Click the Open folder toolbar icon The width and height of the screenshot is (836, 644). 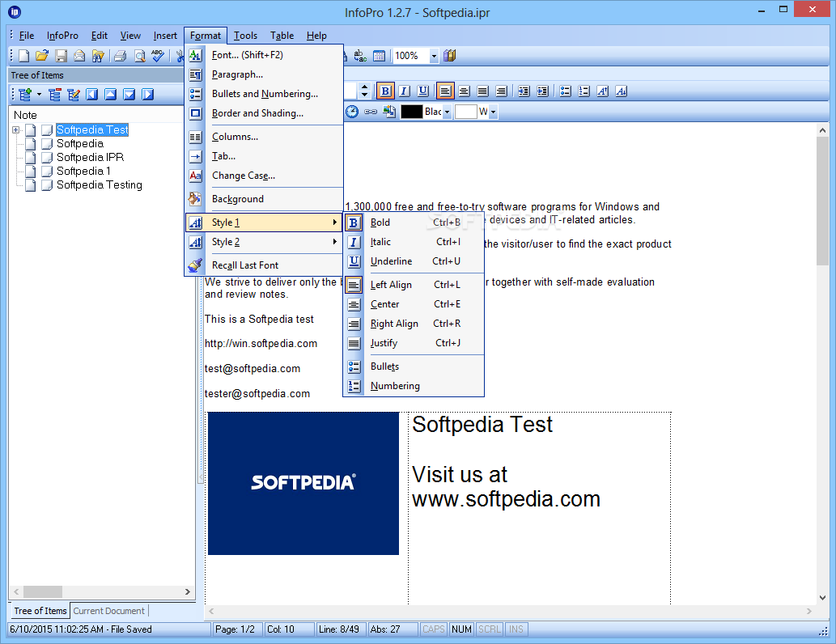42,56
